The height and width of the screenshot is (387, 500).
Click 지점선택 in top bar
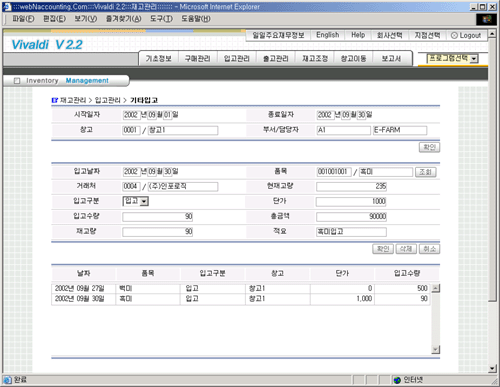click(x=427, y=35)
